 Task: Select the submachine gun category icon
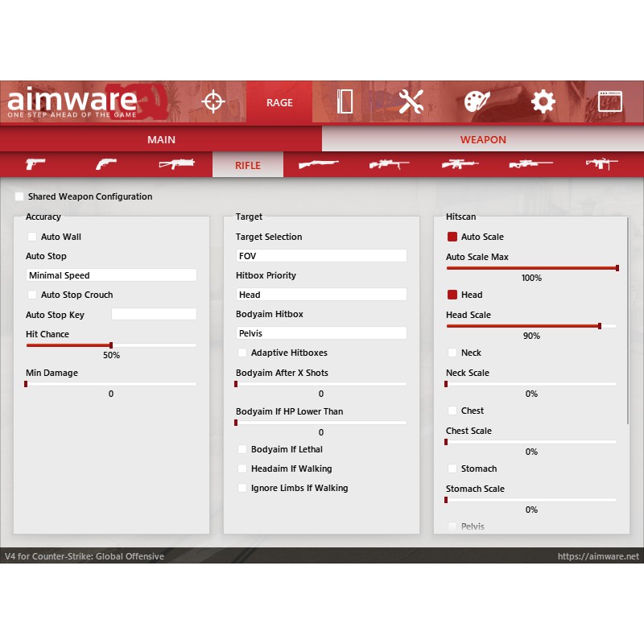176,164
